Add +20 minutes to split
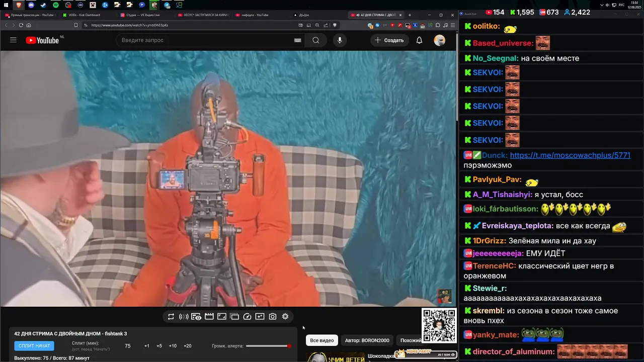Image resolution: width=644 pixels, height=362 pixels. point(188,346)
